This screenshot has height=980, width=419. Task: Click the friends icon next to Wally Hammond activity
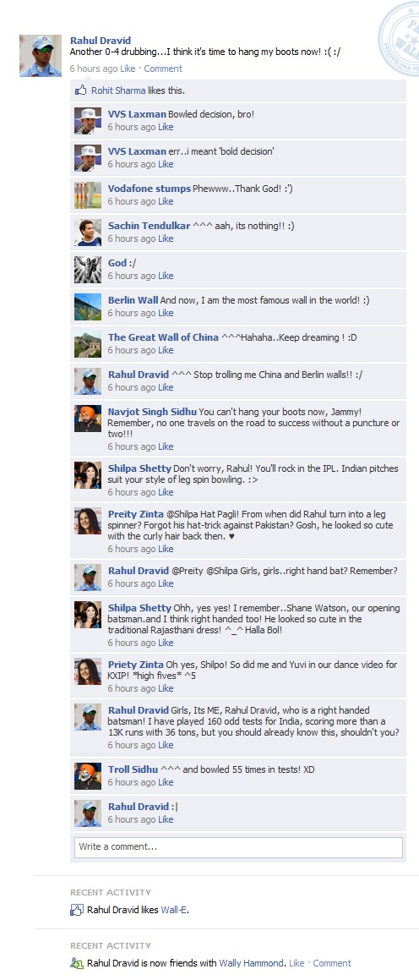76,963
